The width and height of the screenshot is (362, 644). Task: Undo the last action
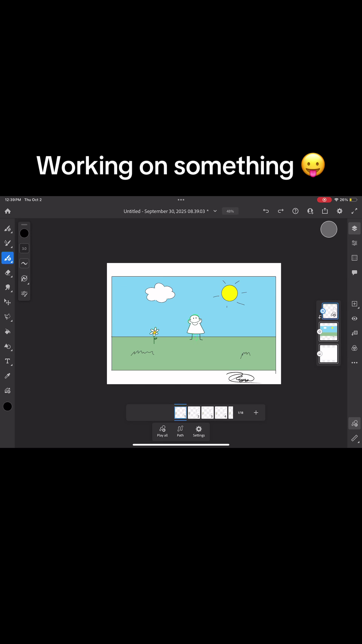tap(266, 211)
